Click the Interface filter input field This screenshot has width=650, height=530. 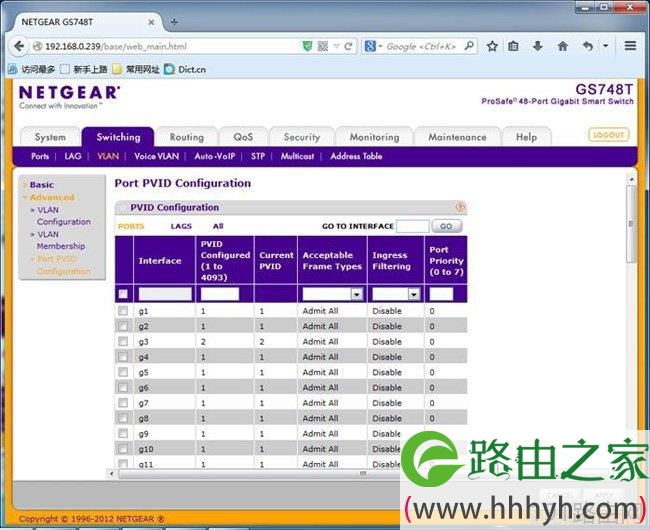tap(165, 294)
